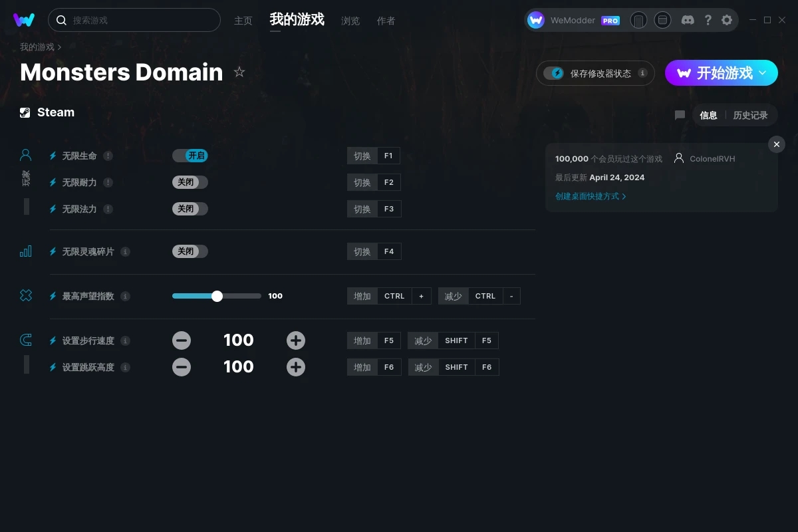
Task: Expand the 开始游戏 dropdown arrow
Action: click(763, 72)
